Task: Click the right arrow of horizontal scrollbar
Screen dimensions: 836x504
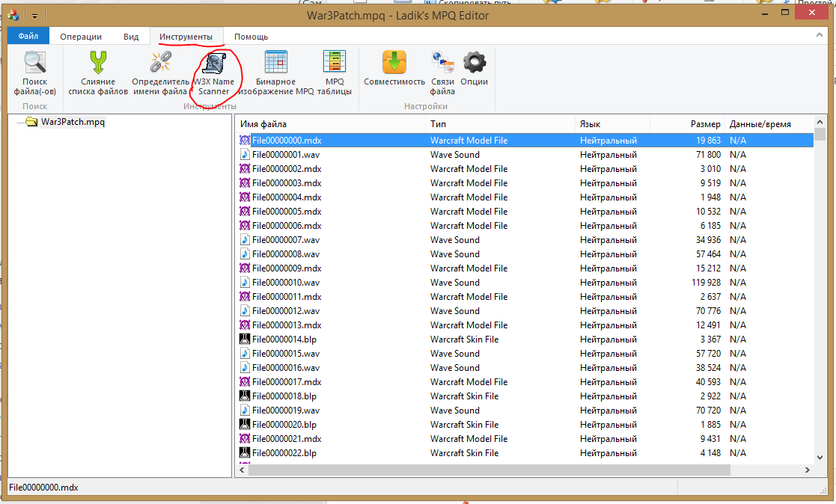Action: [x=808, y=470]
